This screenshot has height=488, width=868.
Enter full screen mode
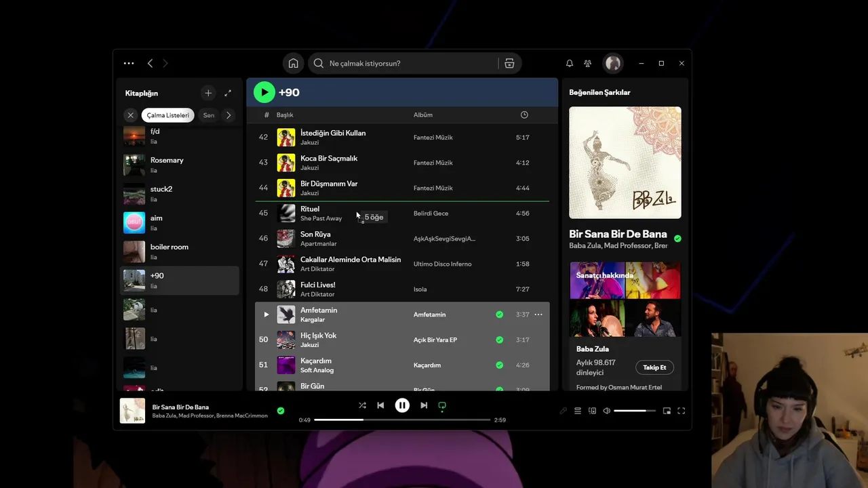click(682, 411)
